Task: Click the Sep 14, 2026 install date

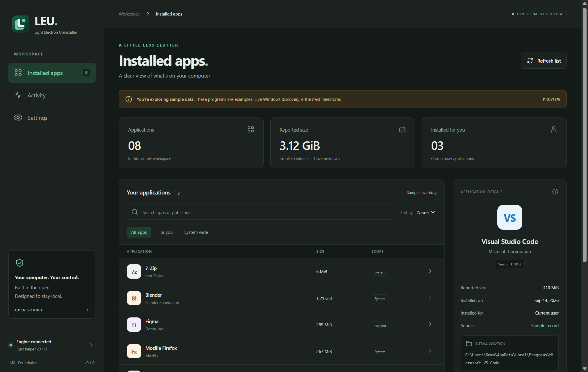Action: [x=546, y=300]
